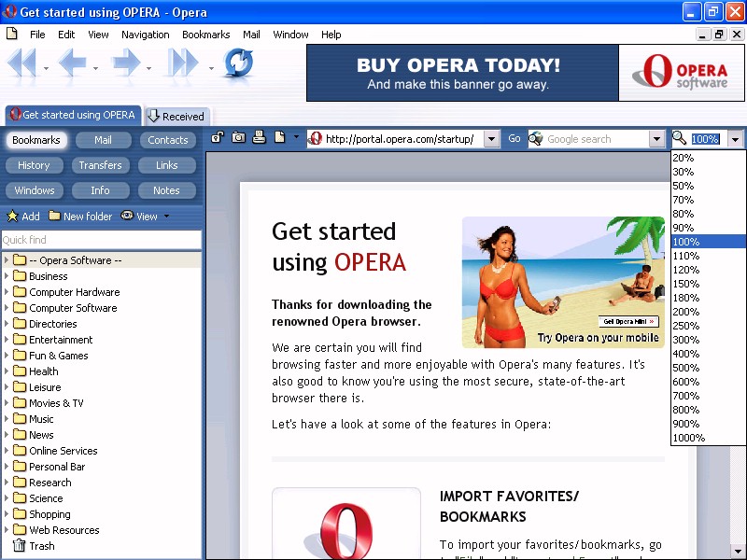This screenshot has height=560, width=747.
Task: Click the Try Opera on your mobile image
Action: pyautogui.click(x=563, y=283)
